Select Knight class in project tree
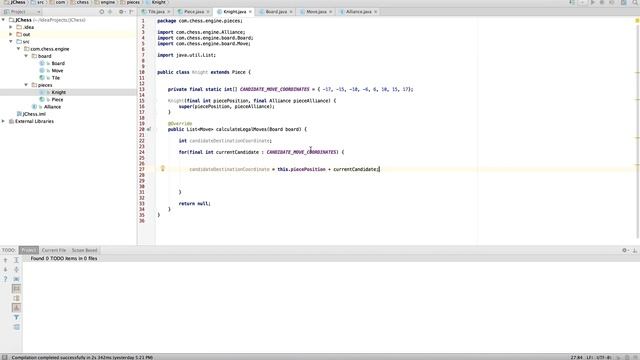The image size is (640, 360). pos(58,92)
